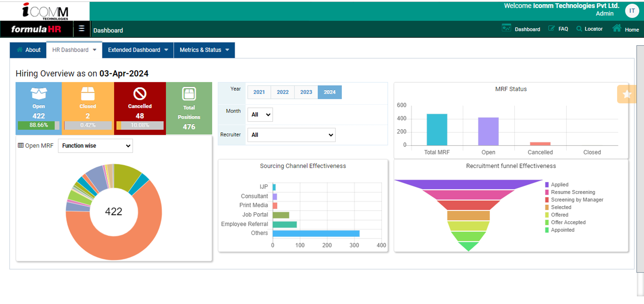644x304 pixels.
Task: Click the FAQ edit icon
Action: [551, 29]
